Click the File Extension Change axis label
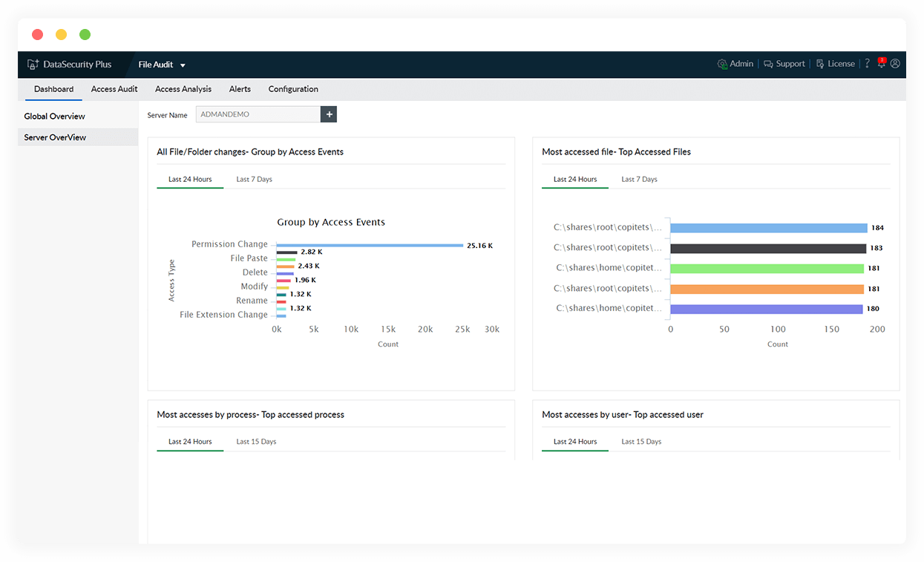924x562 pixels. (x=223, y=315)
